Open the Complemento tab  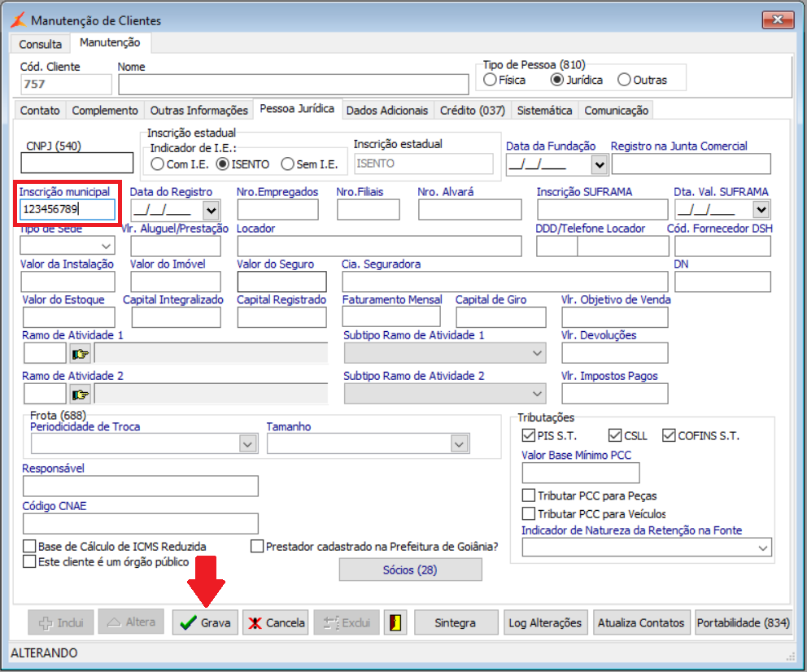pos(105,110)
